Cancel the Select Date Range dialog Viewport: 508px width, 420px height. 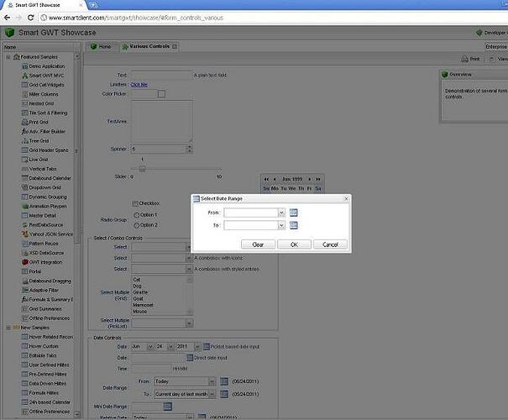(x=330, y=244)
